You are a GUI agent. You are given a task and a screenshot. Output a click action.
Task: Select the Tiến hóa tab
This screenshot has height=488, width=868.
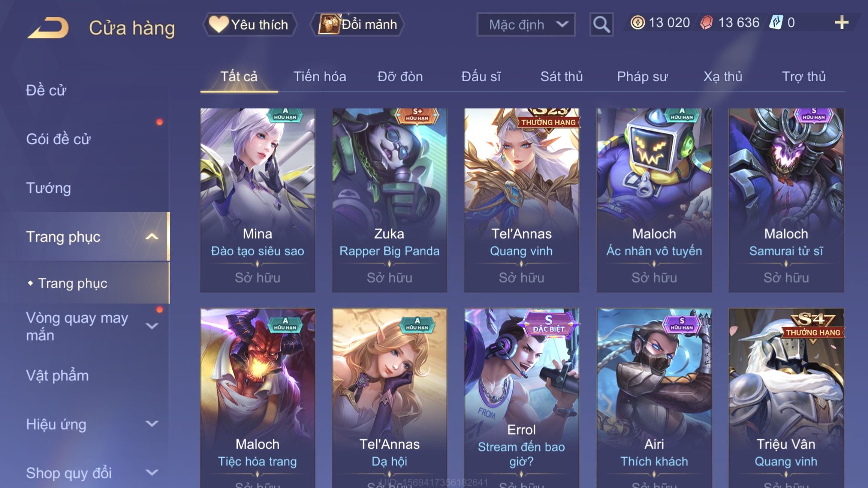click(x=320, y=76)
